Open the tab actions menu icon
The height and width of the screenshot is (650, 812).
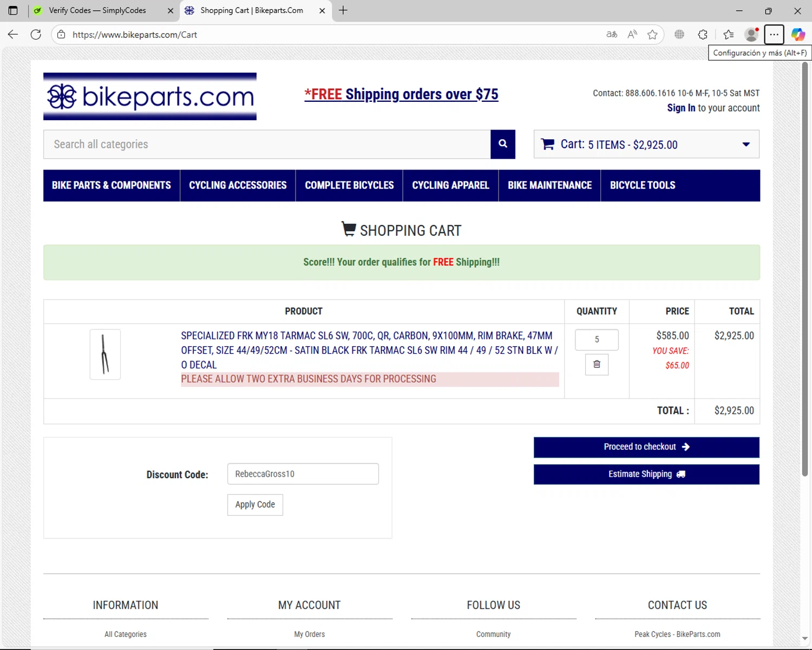tap(13, 10)
